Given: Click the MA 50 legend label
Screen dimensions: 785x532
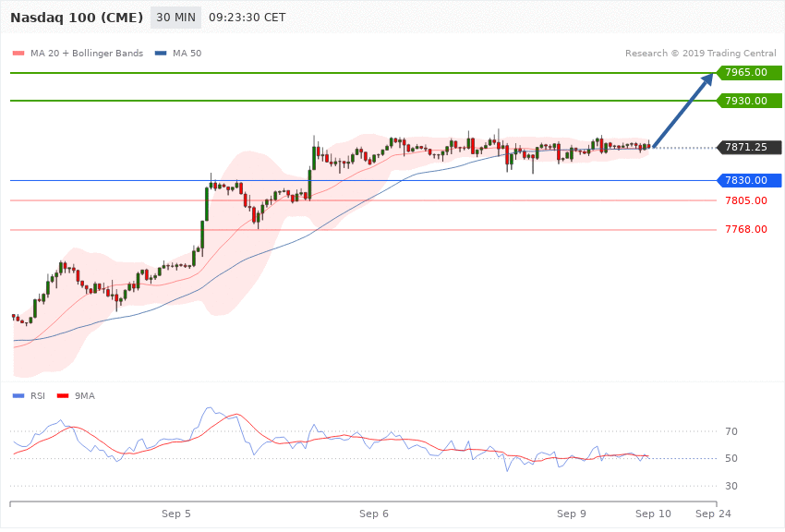Looking at the screenshot, I should point(187,53).
